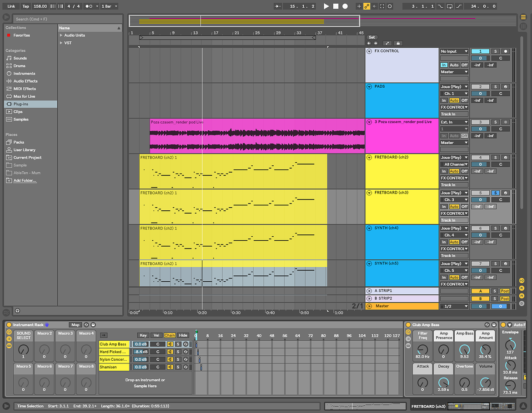Image resolution: width=532 pixels, height=413 pixels.
Task: Toggle Post on the A STRIP1 return
Action: coord(505,291)
